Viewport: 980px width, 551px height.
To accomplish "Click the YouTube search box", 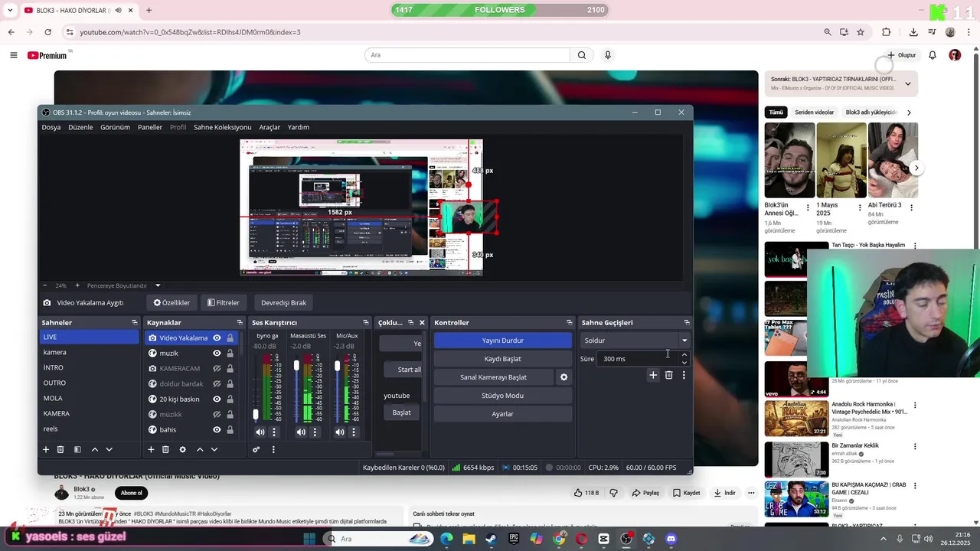I will 467,55.
